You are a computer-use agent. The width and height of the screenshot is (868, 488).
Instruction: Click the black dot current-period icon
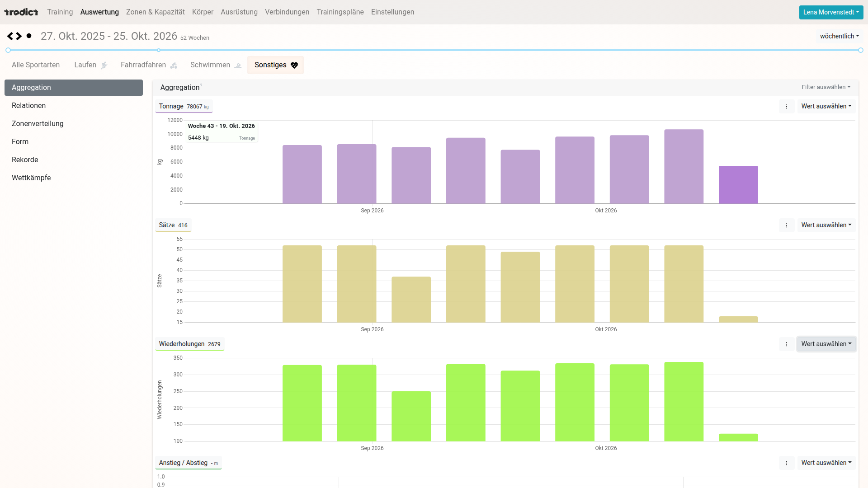pos(29,36)
